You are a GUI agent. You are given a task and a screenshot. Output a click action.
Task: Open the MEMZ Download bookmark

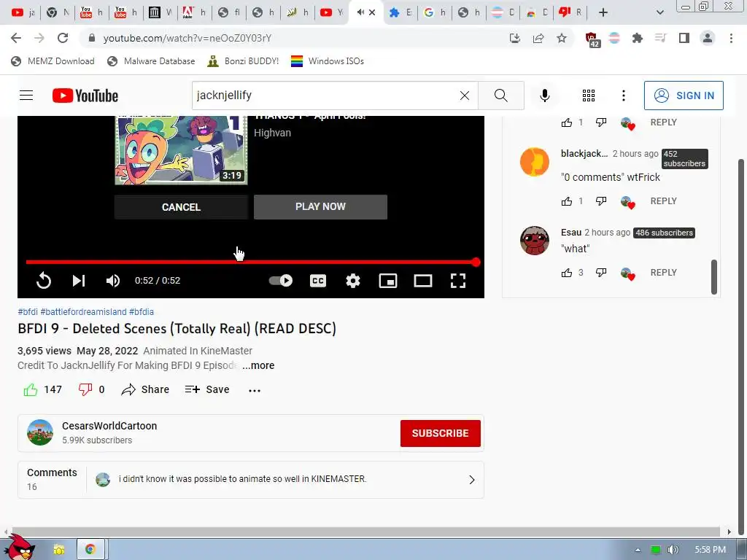[53, 61]
